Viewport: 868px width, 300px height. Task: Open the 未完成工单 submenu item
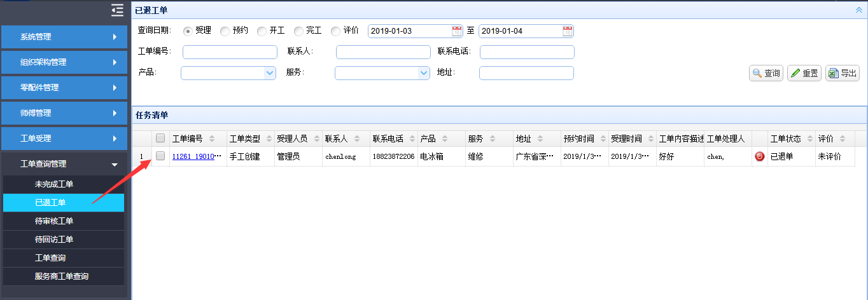tap(64, 184)
